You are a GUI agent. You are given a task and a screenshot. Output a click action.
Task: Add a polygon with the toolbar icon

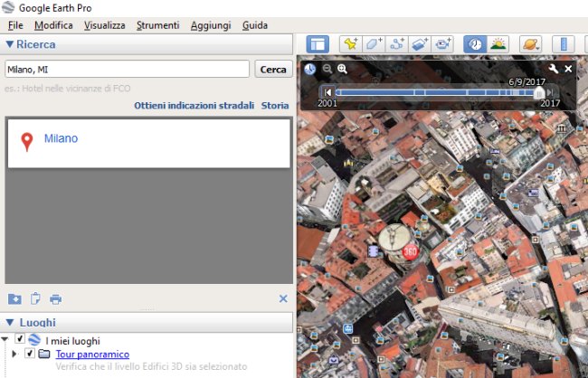tap(373, 44)
